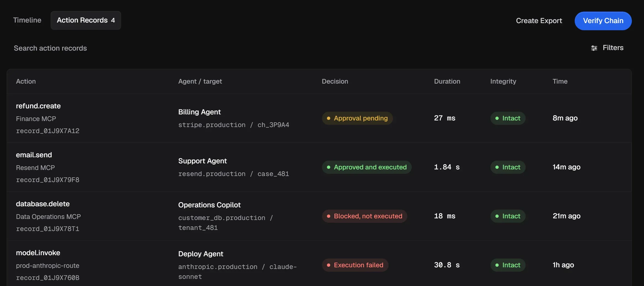Click the Intact badge in database.delete row
644x286 pixels.
508,216
